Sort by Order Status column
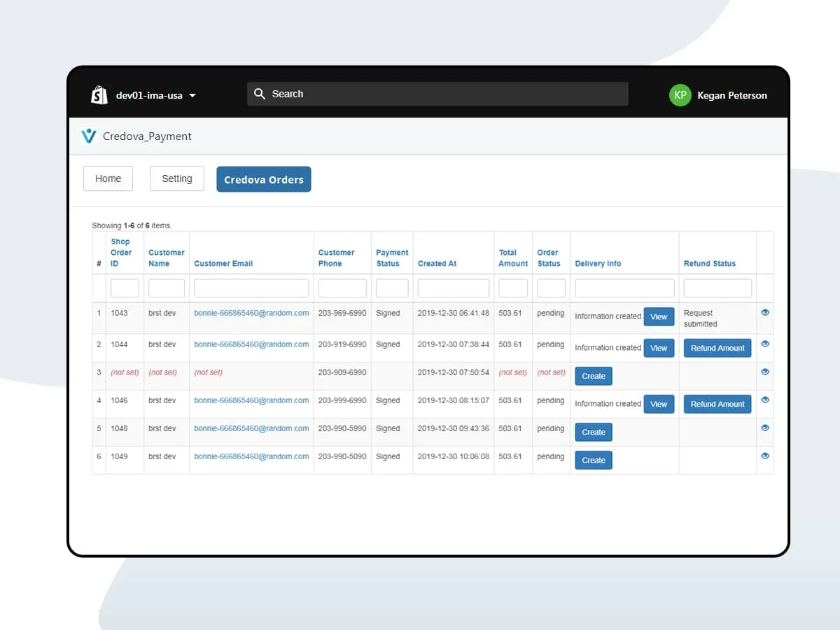Viewport: 840px width, 630px height. (549, 258)
